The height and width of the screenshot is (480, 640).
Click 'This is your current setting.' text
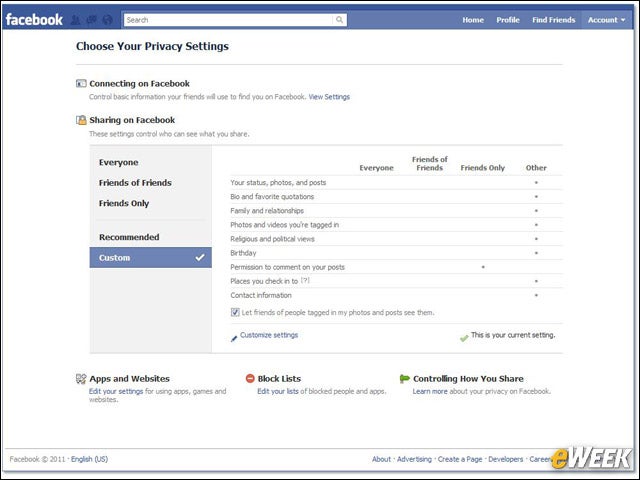tap(513, 335)
